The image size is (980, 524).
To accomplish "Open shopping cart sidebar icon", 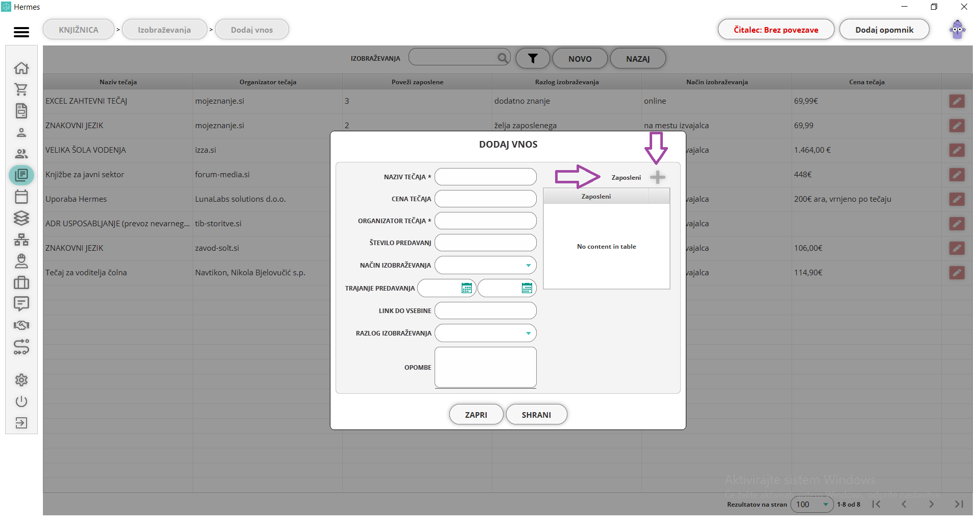I will pos(21,89).
